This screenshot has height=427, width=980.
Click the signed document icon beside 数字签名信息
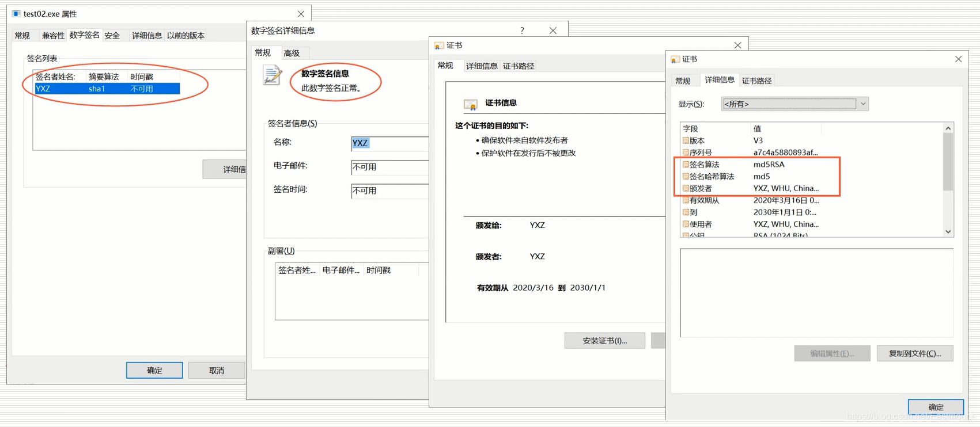pyautogui.click(x=272, y=75)
